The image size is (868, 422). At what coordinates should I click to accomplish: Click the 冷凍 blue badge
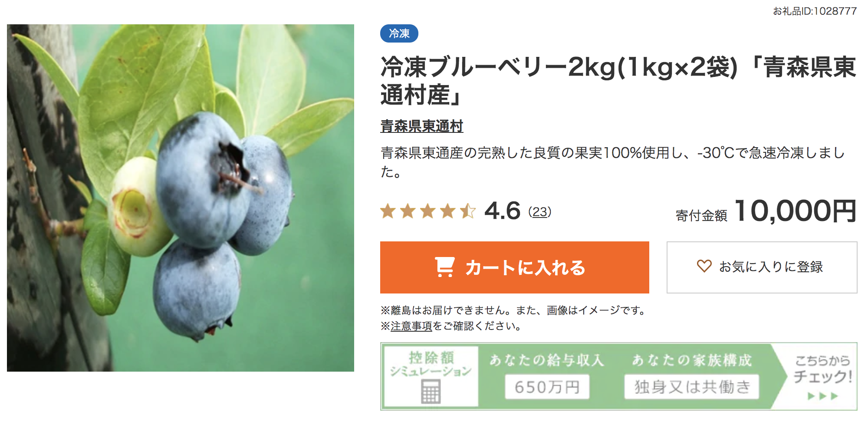pyautogui.click(x=399, y=33)
